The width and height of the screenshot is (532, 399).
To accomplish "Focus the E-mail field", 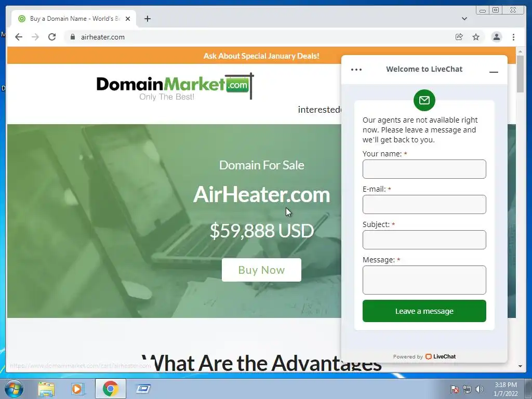I will coord(424,204).
